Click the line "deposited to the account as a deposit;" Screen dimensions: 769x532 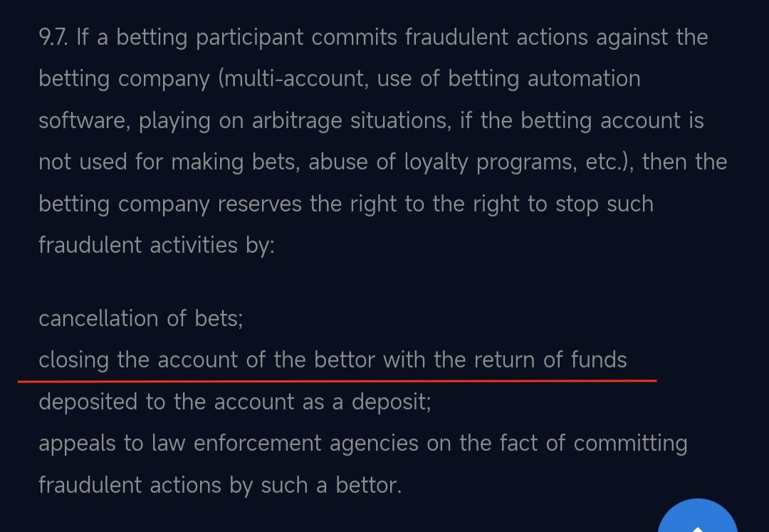(234, 402)
